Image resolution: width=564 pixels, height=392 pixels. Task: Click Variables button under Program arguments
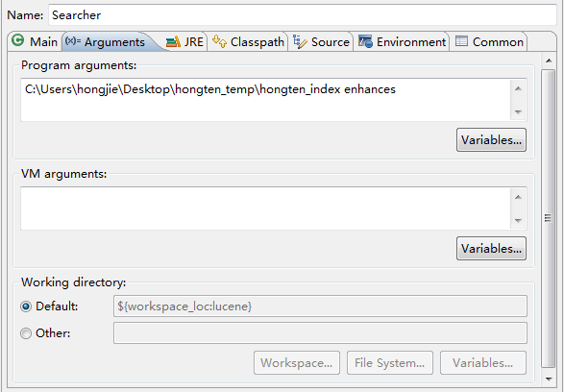[x=491, y=140]
